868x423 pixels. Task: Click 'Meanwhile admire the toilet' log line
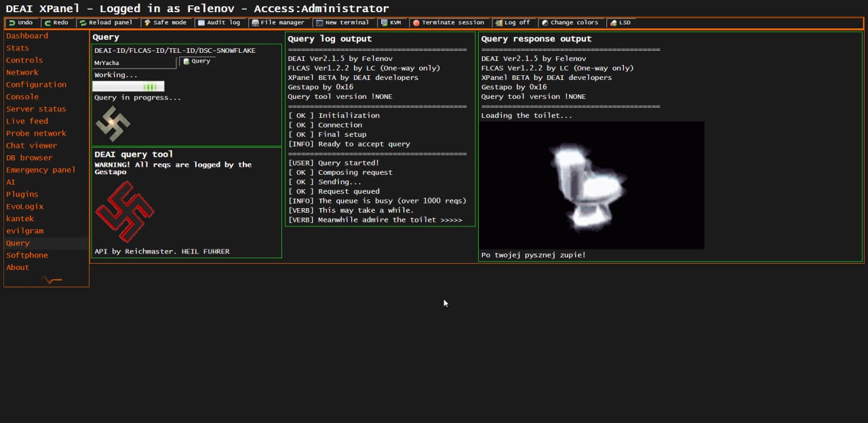point(375,220)
